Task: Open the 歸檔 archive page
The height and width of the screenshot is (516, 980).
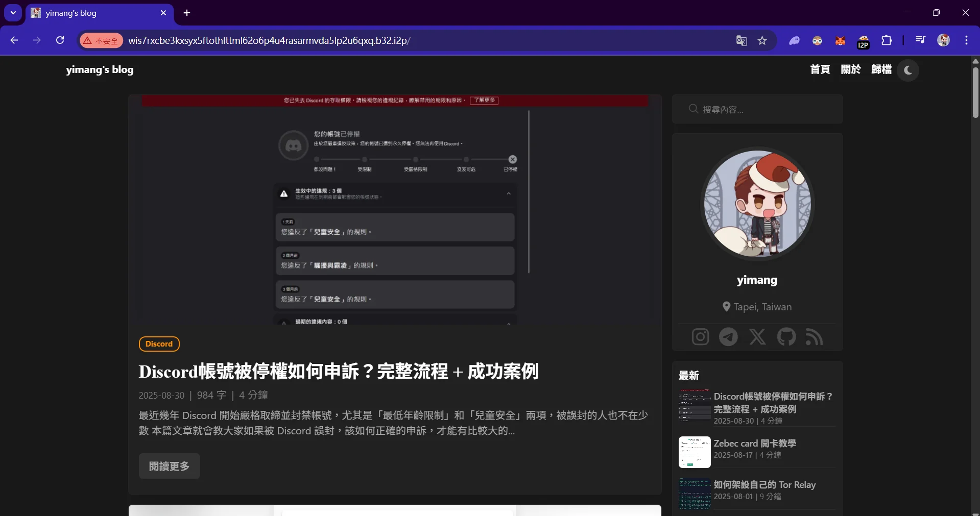Action: pyautogui.click(x=881, y=69)
